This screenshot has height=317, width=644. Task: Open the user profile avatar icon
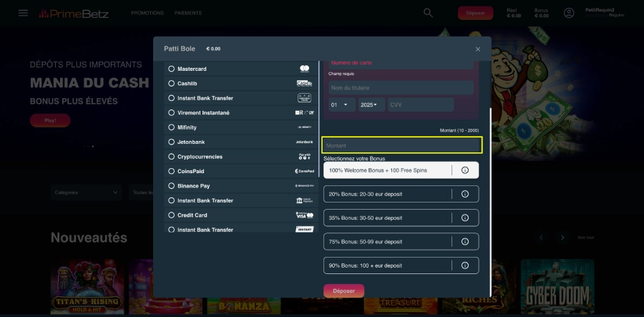click(x=569, y=13)
